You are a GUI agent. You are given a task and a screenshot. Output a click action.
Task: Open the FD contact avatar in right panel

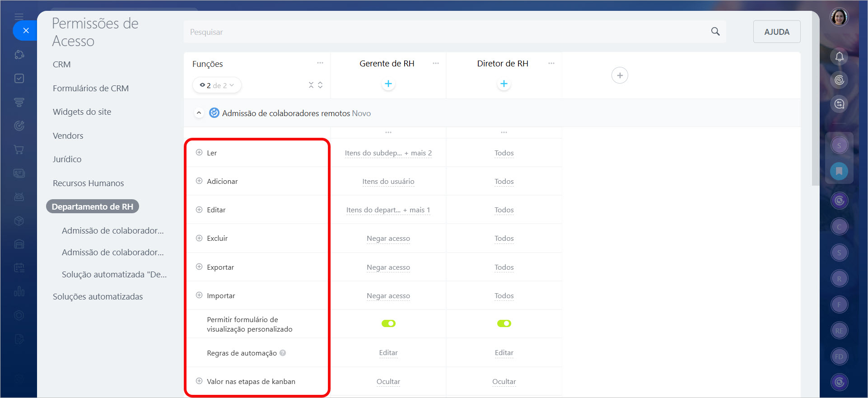point(839,356)
